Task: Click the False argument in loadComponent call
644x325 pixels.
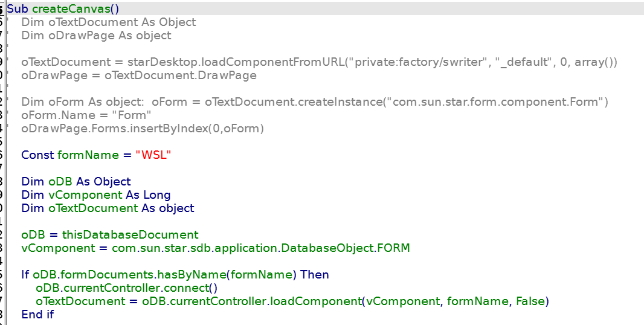Action: click(529, 301)
